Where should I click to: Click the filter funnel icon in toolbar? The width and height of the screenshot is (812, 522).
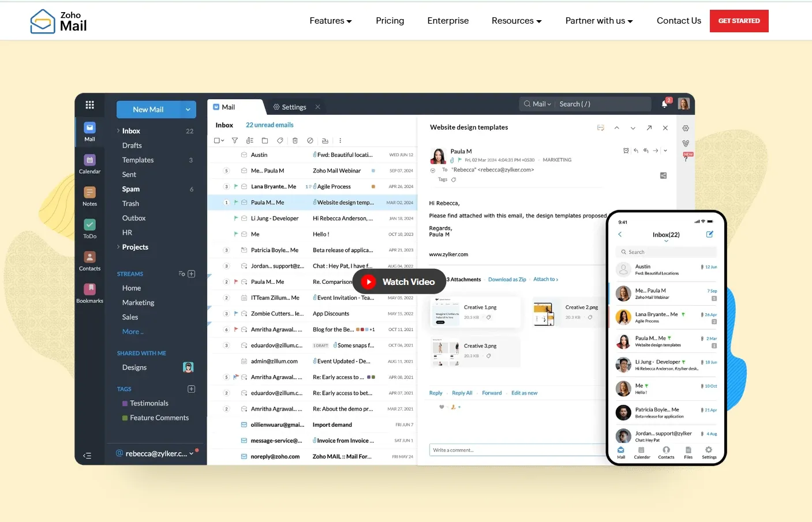(x=235, y=141)
